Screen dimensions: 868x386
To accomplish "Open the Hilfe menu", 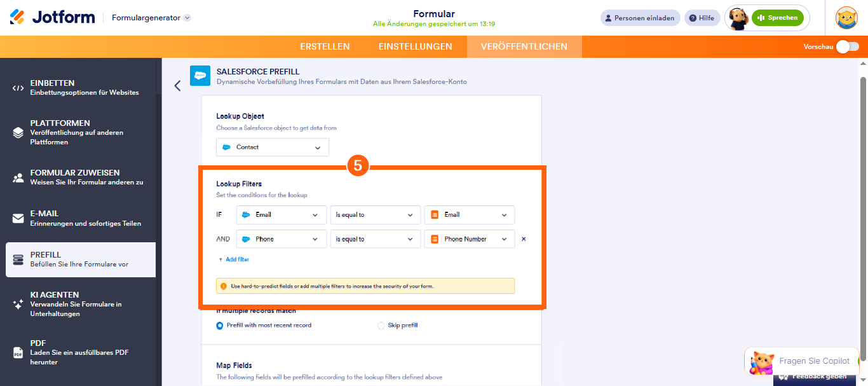I will 702,18.
